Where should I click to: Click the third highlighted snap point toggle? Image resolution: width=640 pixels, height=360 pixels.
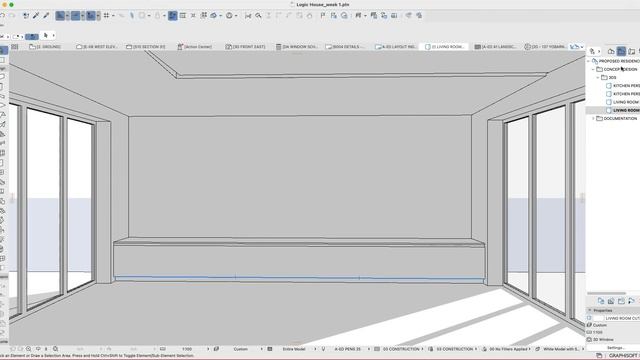pyautogui.click(x=91, y=16)
